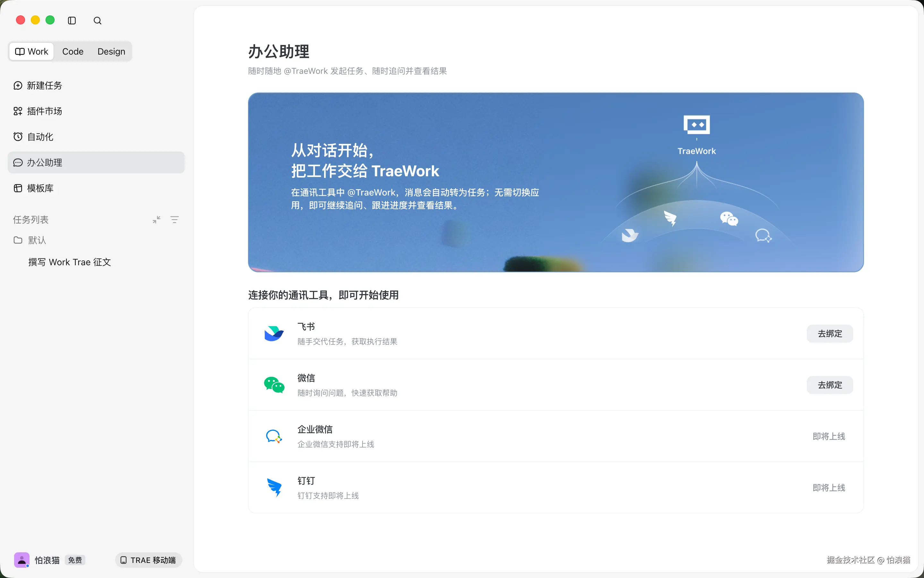Click the 默认 folder icon

pyautogui.click(x=18, y=240)
